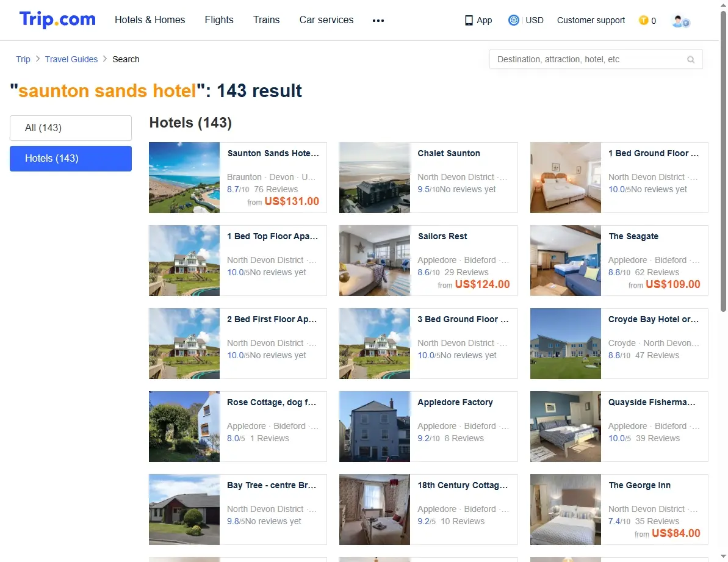Open Car services menu item
Image resolution: width=728 pixels, height=562 pixels.
326,20
